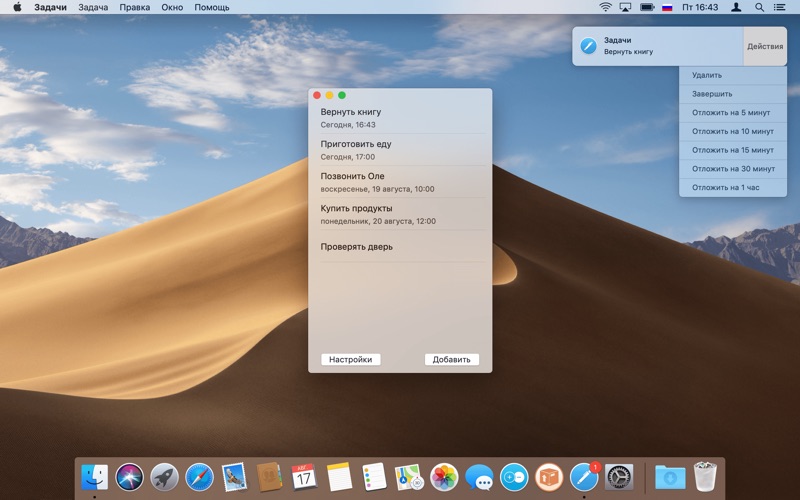This screenshot has height=500, width=800.
Task: Open yellow Notes icon in Dock
Action: tap(339, 478)
